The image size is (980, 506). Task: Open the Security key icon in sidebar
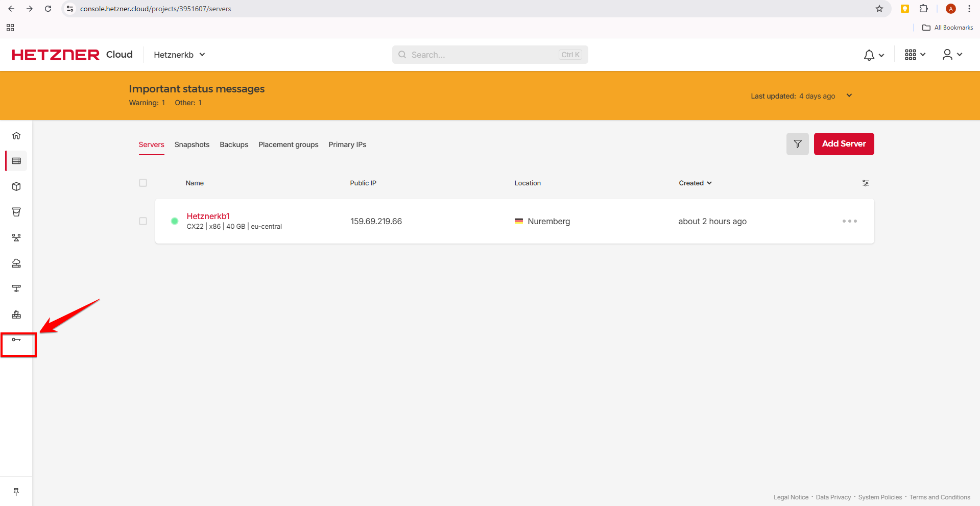(16, 340)
